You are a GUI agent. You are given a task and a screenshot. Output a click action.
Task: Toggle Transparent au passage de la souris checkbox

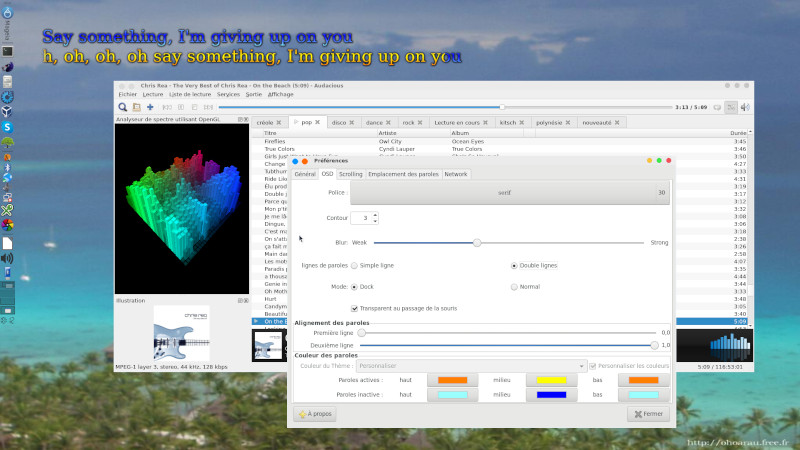[x=355, y=308]
